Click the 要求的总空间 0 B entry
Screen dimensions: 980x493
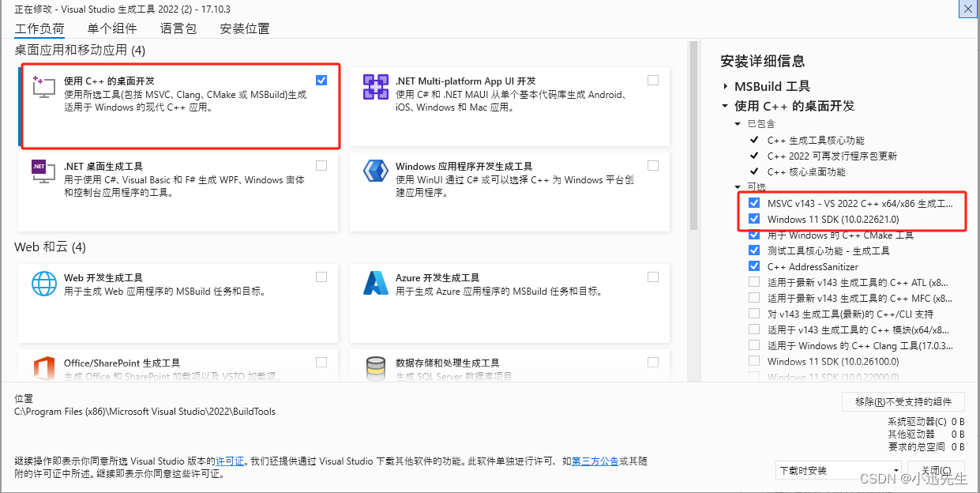pos(926,447)
